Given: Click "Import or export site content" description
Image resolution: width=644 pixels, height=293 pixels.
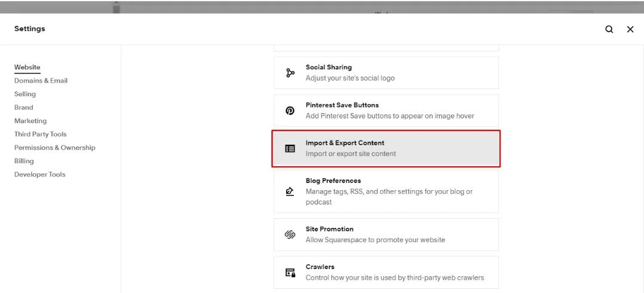Looking at the screenshot, I should [x=351, y=154].
